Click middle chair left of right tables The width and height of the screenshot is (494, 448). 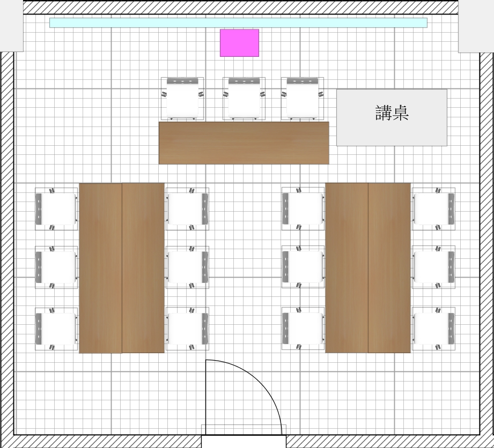pyautogui.click(x=303, y=267)
